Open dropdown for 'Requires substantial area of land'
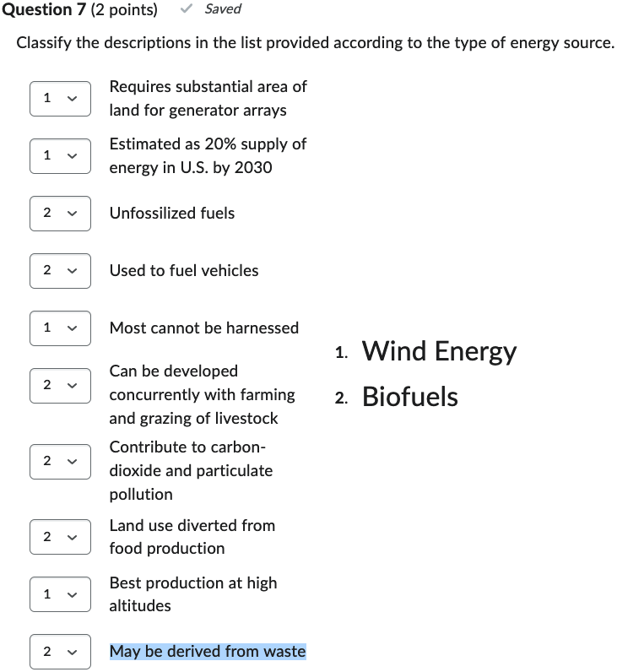Viewport: 617px width, 672px height. click(x=60, y=99)
